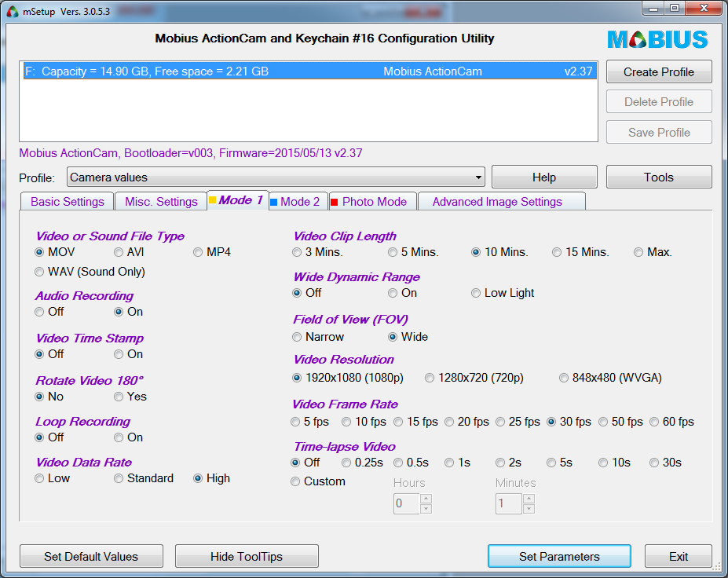728x578 pixels.
Task: Set Video Data Rate to High
Action: (x=212, y=478)
